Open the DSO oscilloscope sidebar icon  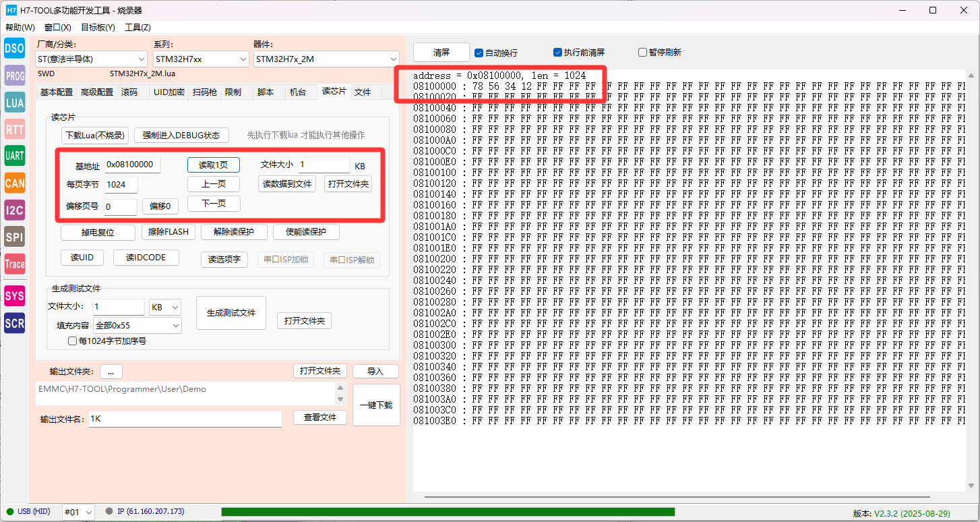[x=14, y=48]
